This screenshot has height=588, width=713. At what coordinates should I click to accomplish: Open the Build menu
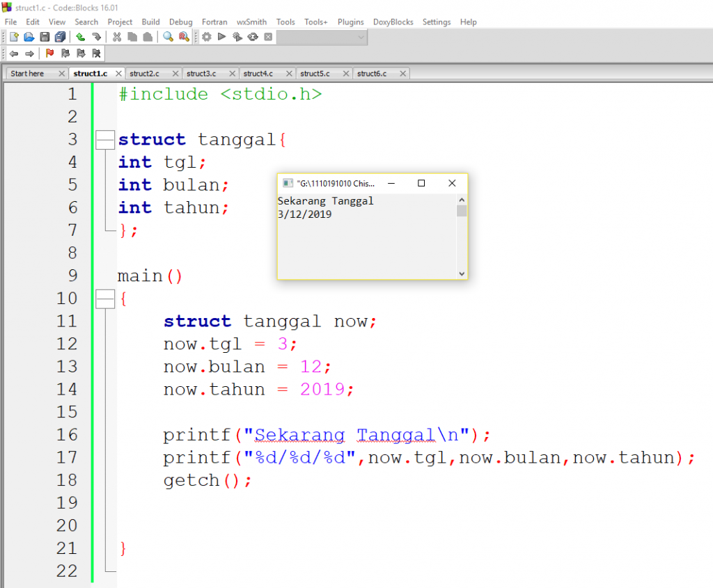point(150,22)
